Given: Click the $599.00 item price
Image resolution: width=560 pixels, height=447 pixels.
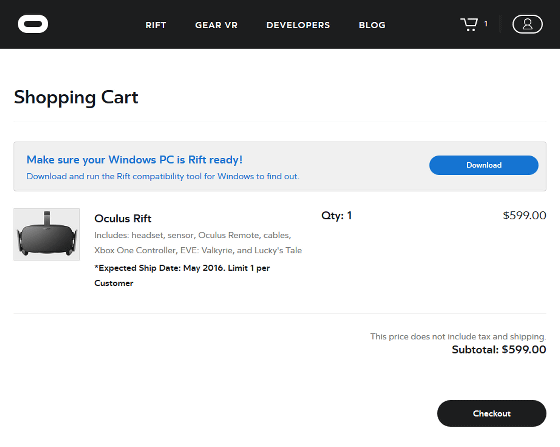Looking at the screenshot, I should [525, 215].
